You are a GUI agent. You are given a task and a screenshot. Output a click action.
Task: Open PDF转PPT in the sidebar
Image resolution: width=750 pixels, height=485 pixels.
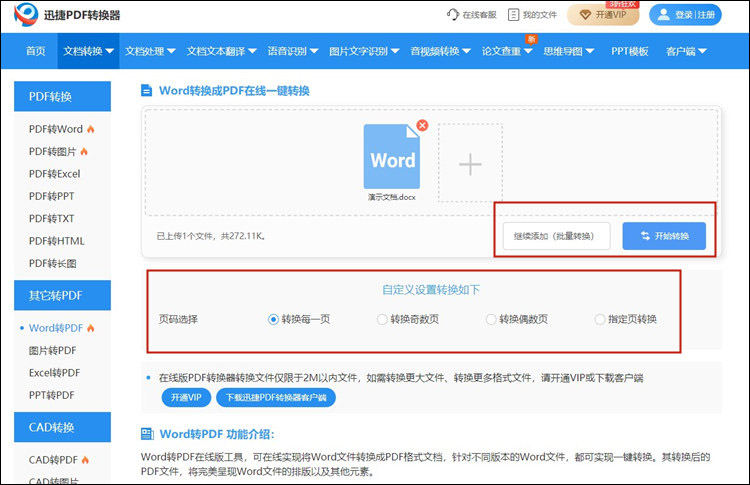[51, 197]
